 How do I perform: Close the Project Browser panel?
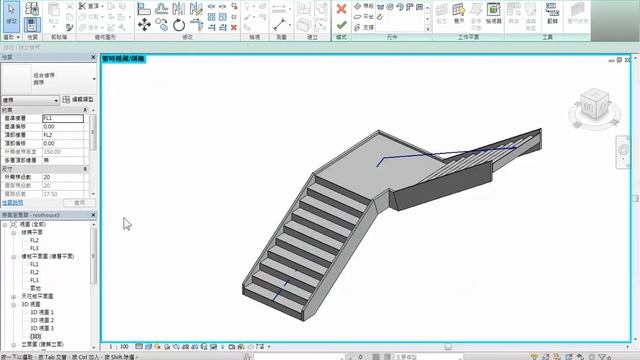(x=93, y=215)
